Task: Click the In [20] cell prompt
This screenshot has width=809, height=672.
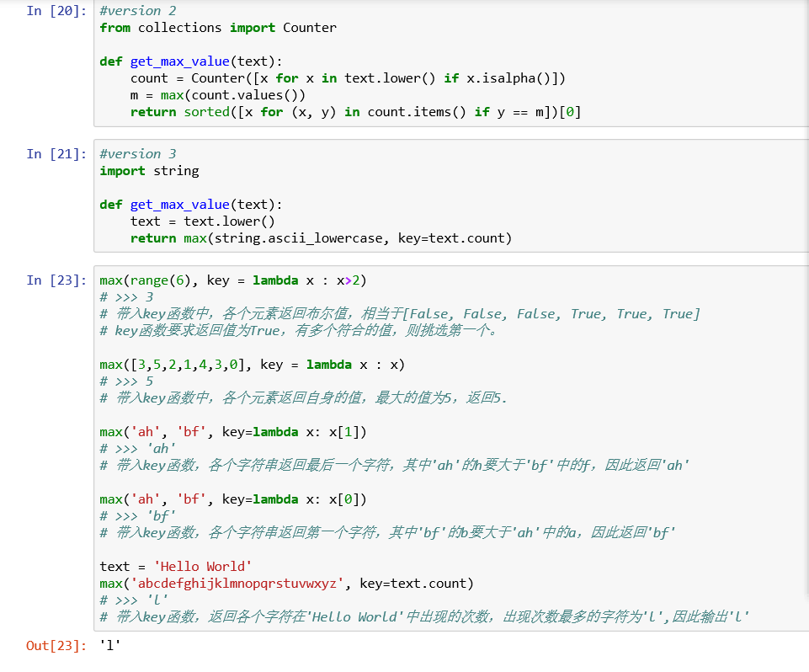Action: [x=56, y=11]
